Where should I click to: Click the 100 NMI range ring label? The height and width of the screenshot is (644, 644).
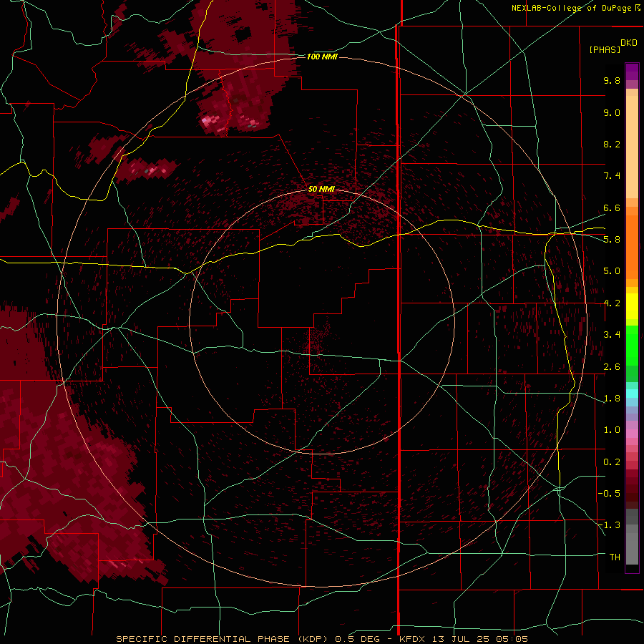click(322, 57)
